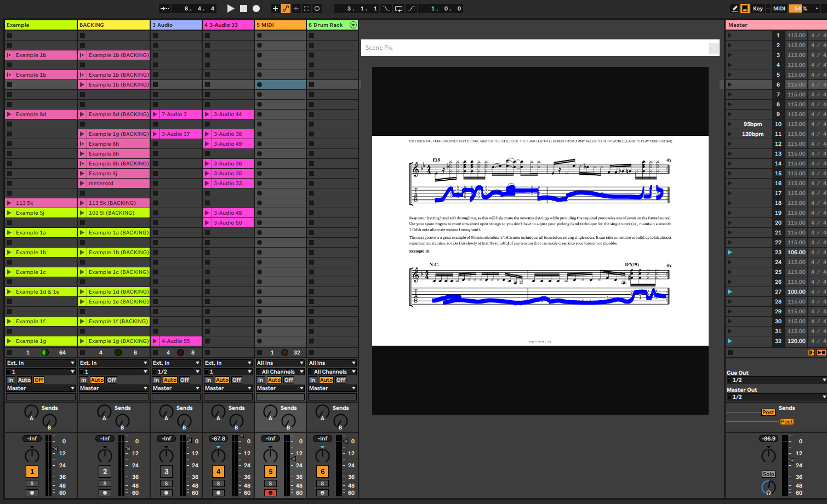Image resolution: width=827 pixels, height=504 pixels.
Task: Toggle Draw Mode pencil icon
Action: [x=734, y=8]
